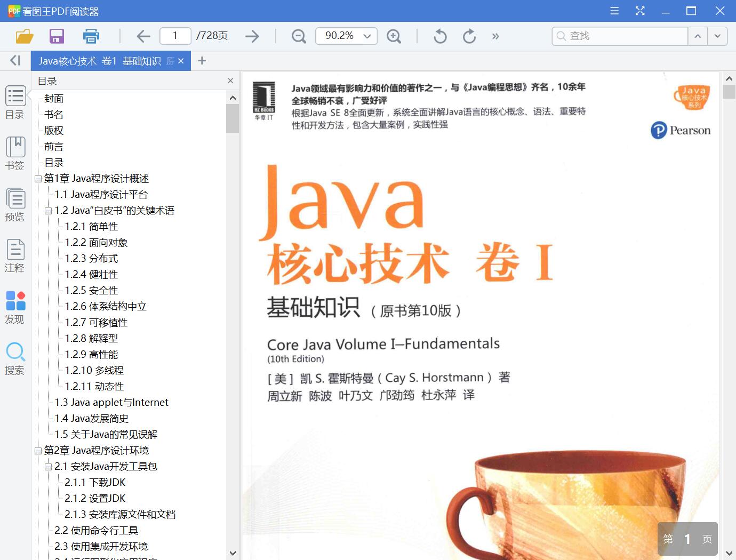736x560 pixels.
Task: Click the page number input field
Action: point(175,36)
